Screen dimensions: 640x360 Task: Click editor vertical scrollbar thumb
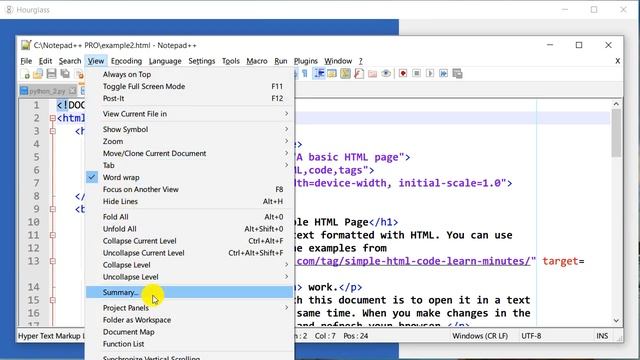(x=616, y=133)
